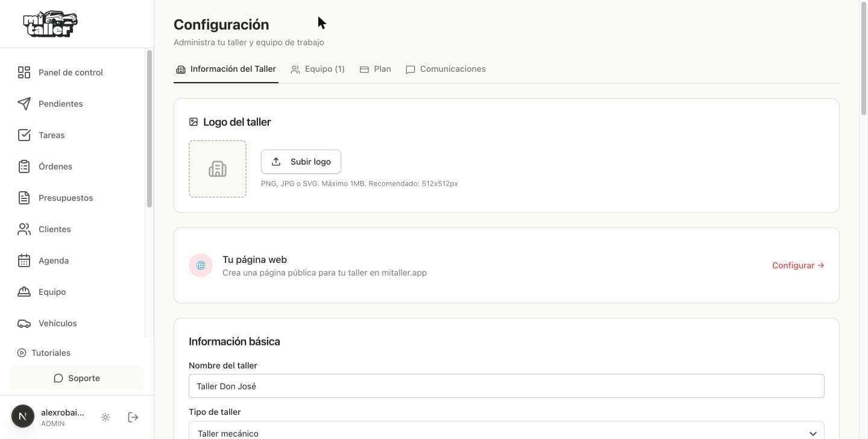Click the Soporte chat bubble icon
Screen dimensions: 868x439
tap(58, 378)
